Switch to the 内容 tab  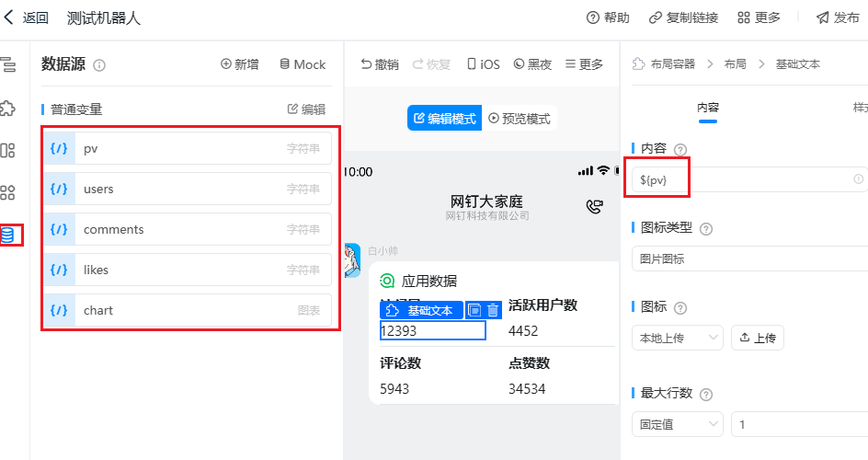point(707,108)
